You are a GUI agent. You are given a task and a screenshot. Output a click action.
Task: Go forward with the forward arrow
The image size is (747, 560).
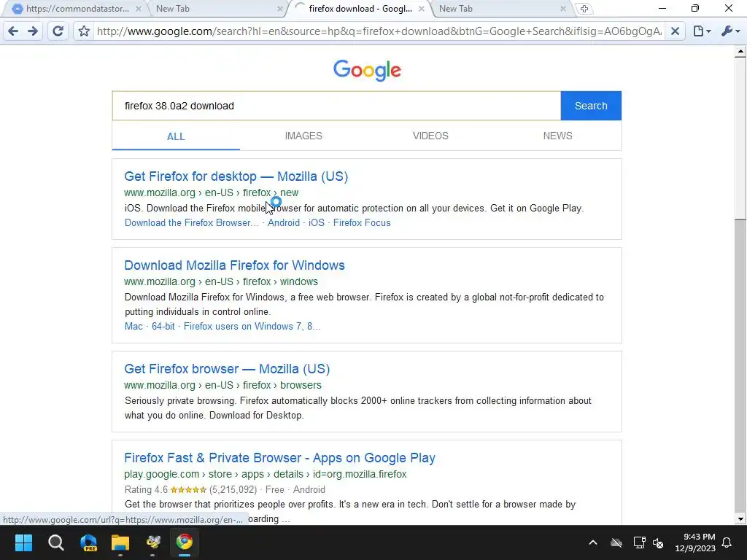click(33, 31)
